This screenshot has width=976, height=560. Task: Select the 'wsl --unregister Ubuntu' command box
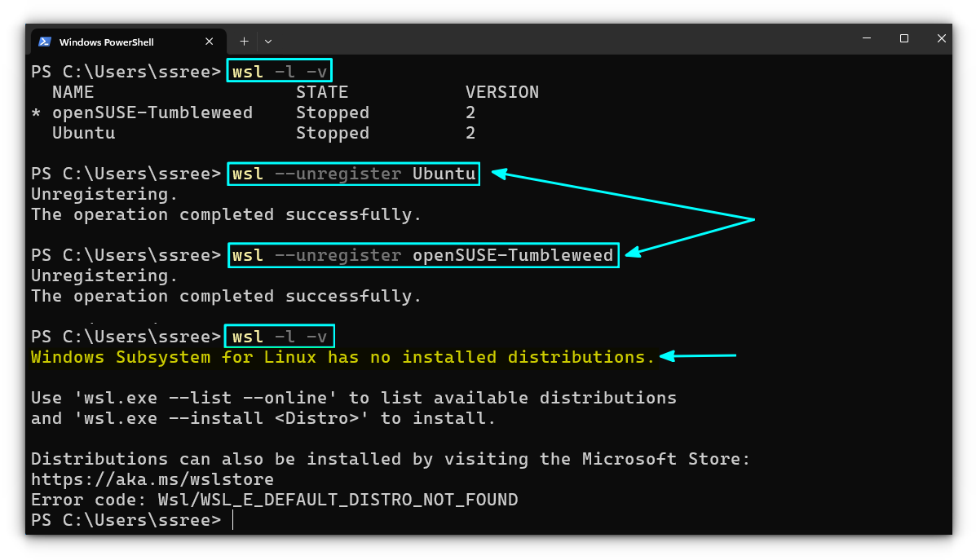pos(353,173)
